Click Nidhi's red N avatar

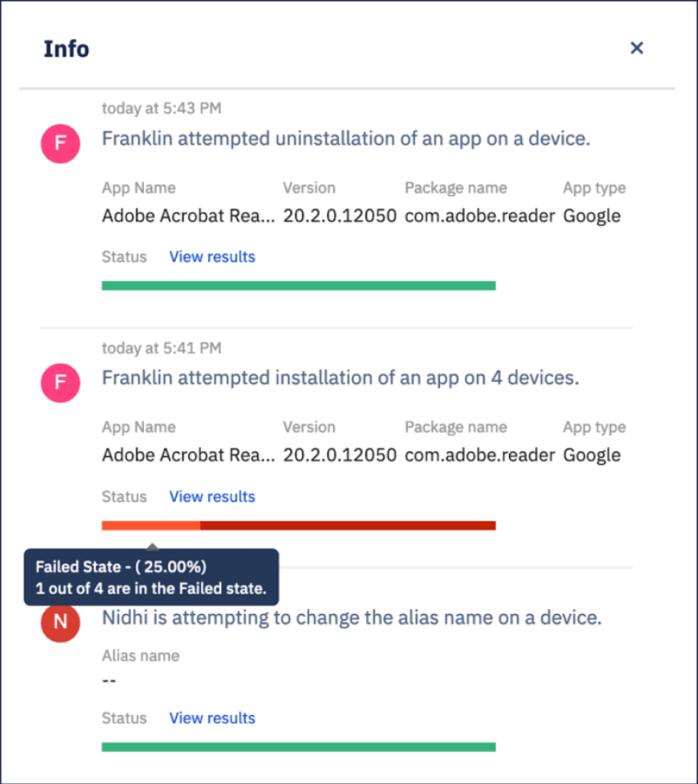[60, 622]
